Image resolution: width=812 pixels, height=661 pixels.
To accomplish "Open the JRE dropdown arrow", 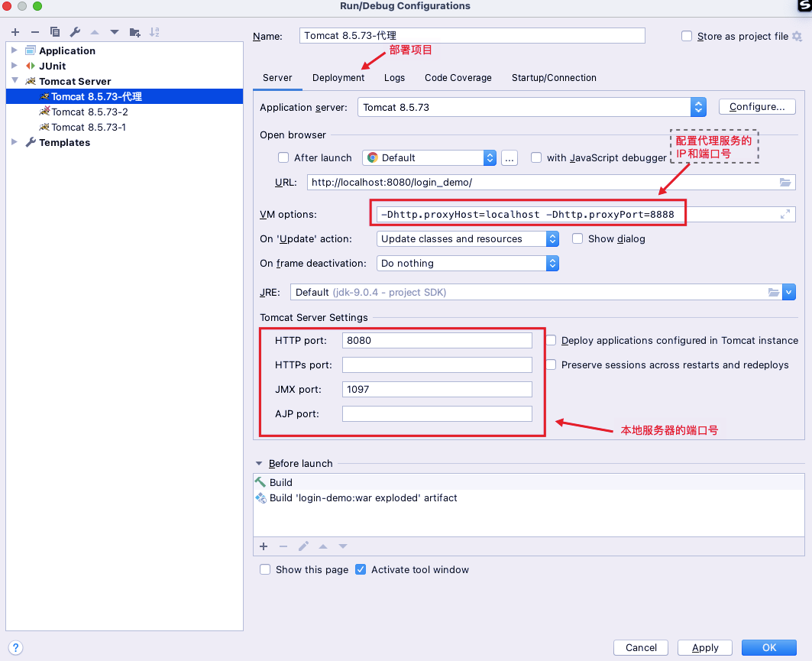I will coord(788,292).
